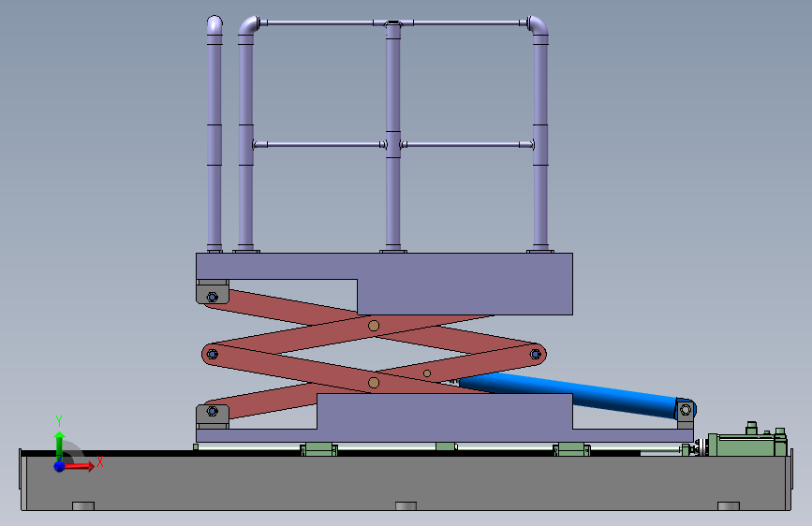Image resolution: width=812 pixels, height=526 pixels.
Task: Select the upper lift platform block
Action: click(384, 284)
